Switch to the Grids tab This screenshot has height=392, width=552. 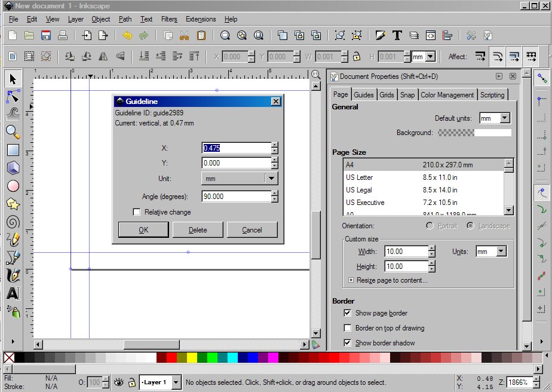[387, 94]
